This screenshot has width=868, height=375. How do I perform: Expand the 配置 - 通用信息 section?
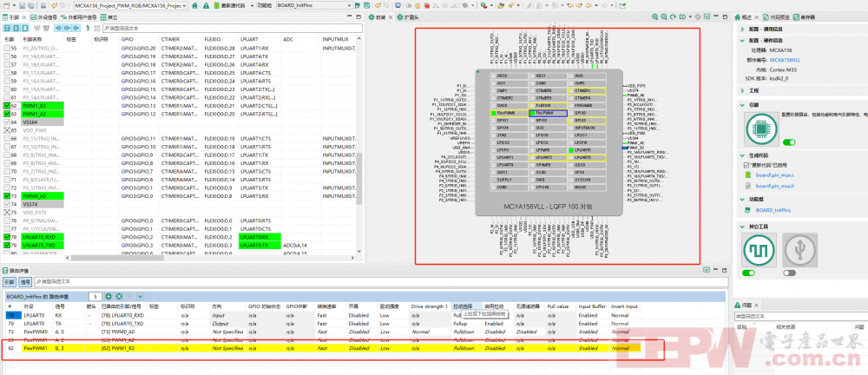click(x=742, y=29)
